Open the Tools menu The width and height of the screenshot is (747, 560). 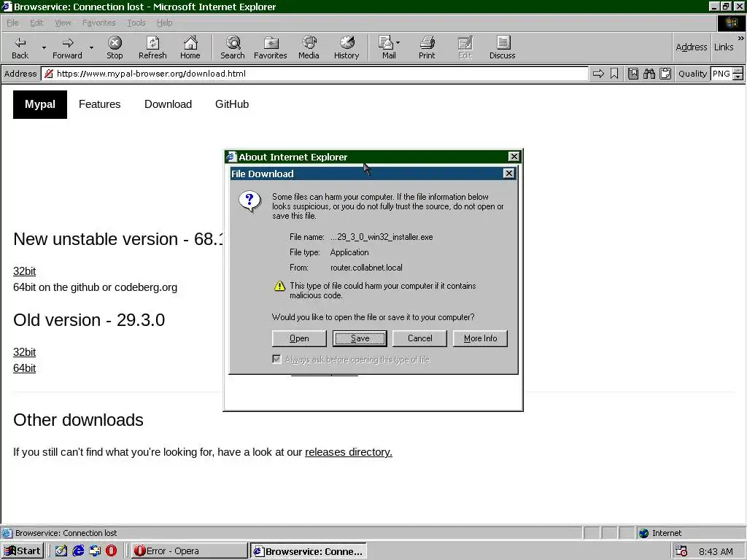click(x=136, y=23)
